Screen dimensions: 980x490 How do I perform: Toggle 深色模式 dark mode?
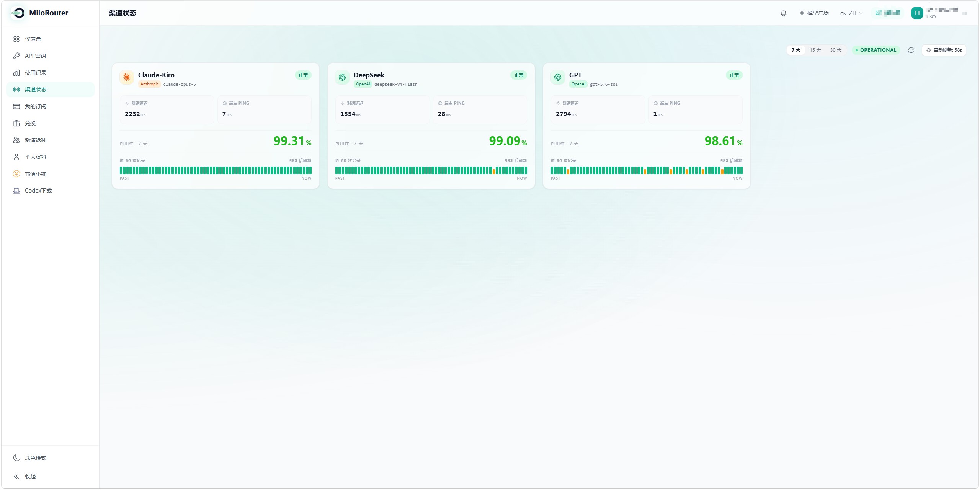point(50,458)
